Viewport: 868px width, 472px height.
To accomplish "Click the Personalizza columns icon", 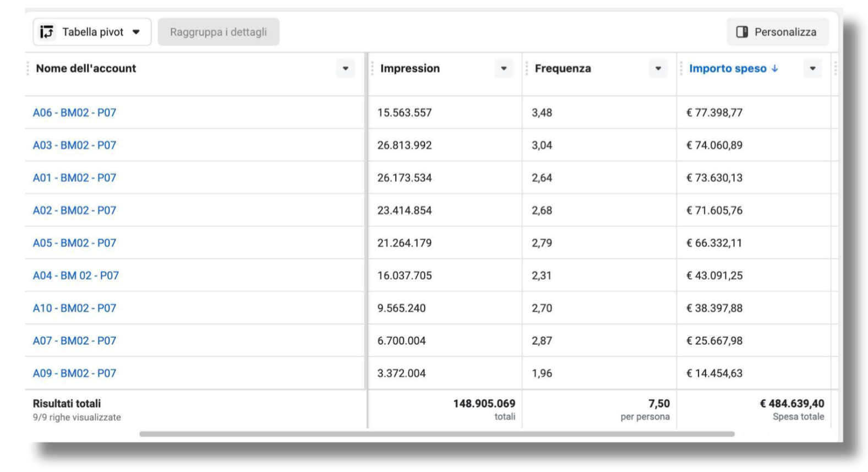I will 742,32.
